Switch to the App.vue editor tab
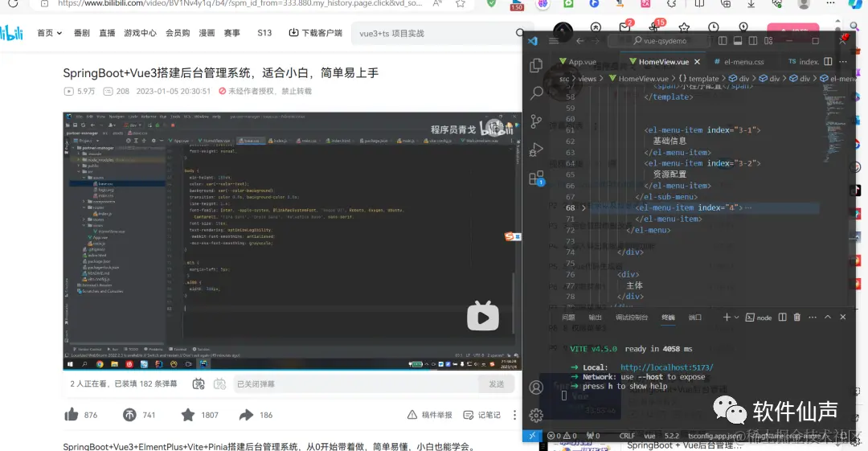 (578, 61)
